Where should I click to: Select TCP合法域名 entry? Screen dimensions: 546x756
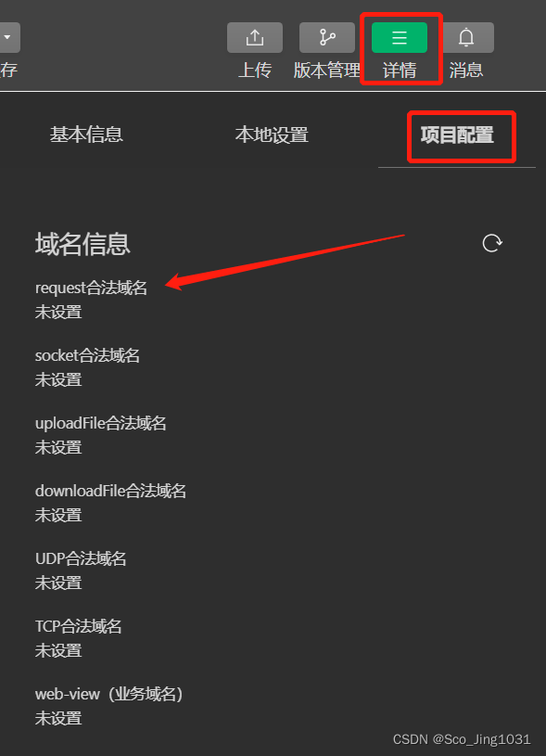pyautogui.click(x=78, y=626)
